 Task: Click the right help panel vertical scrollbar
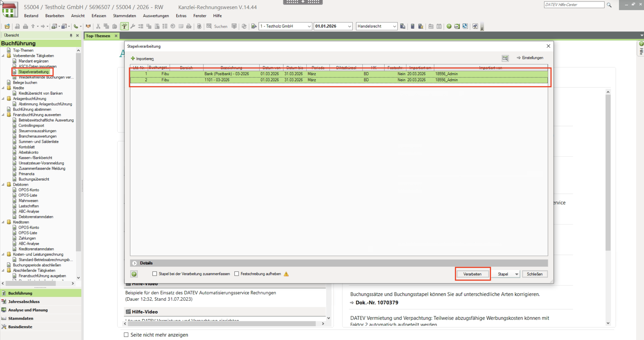tap(608, 172)
